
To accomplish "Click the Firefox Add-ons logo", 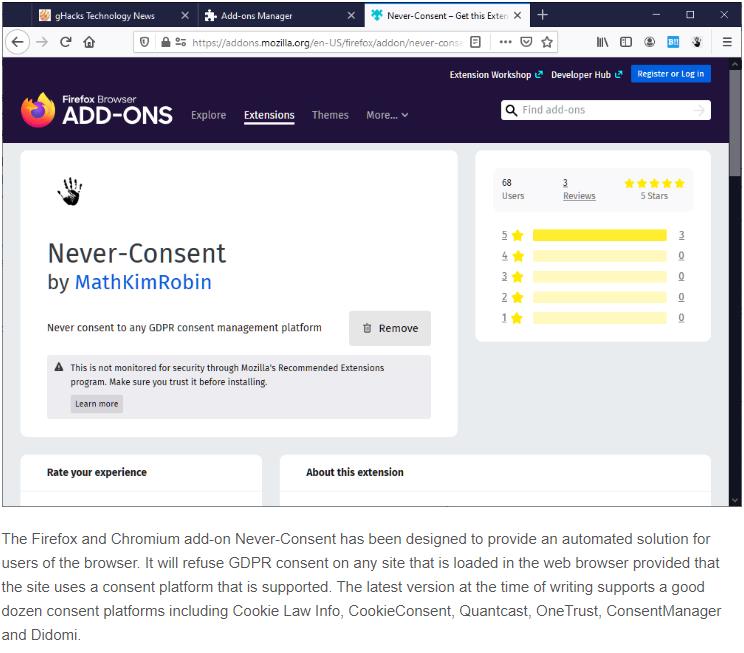I will tap(97, 110).
